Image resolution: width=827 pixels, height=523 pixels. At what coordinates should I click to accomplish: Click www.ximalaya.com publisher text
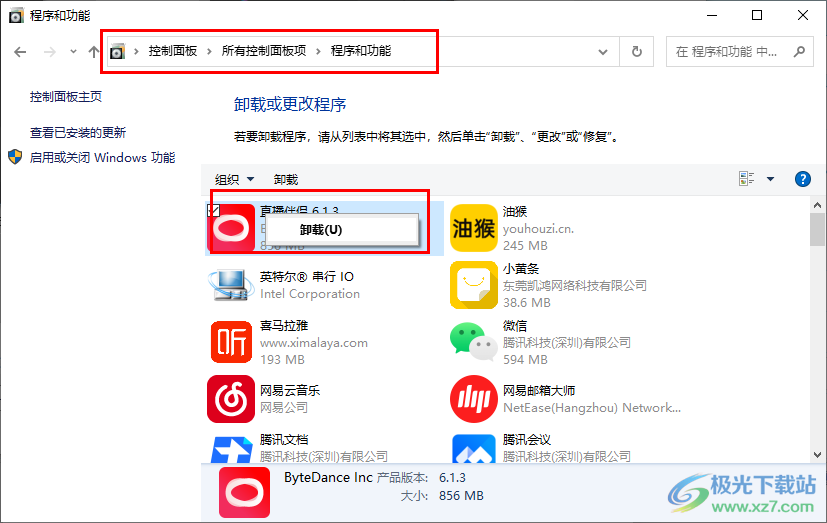(314, 343)
